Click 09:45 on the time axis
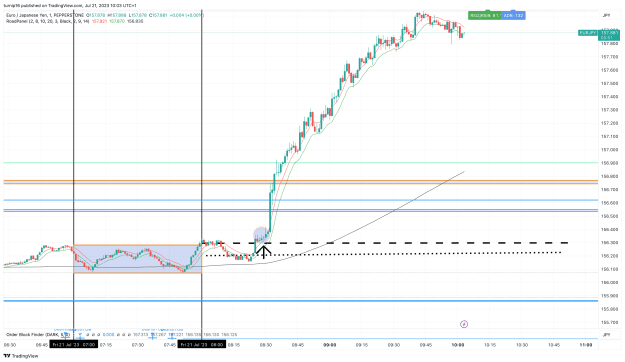 tap(426, 345)
